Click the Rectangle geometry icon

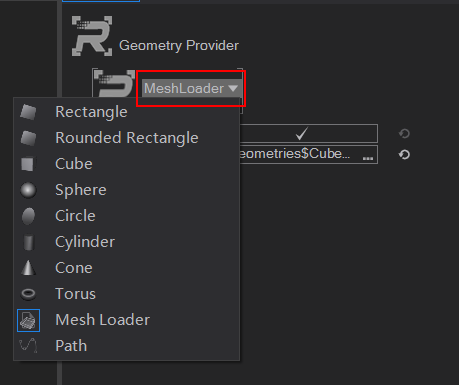click(28, 112)
